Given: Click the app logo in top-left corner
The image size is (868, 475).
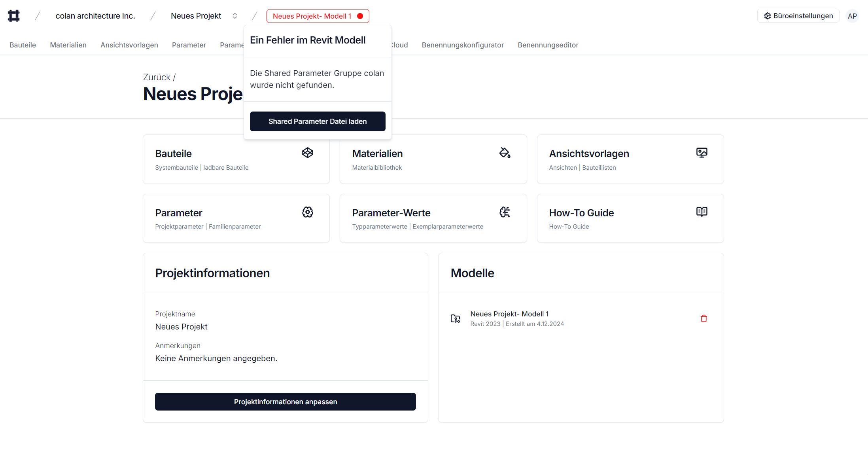Looking at the screenshot, I should 14,16.
